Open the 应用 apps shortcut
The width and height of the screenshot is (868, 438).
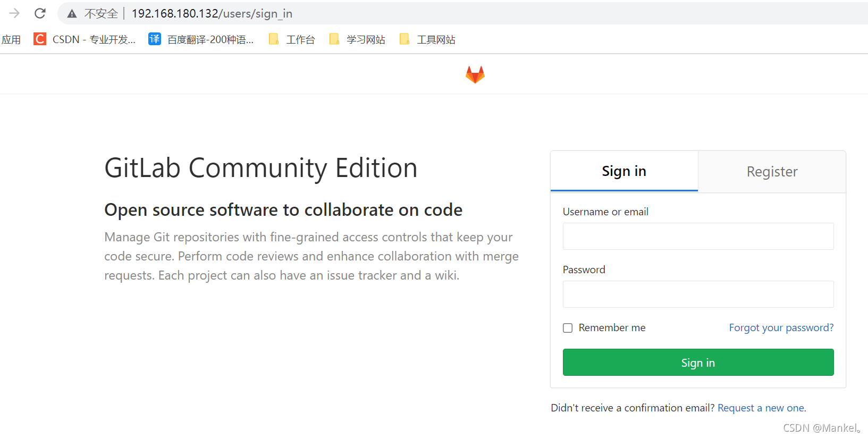point(11,40)
